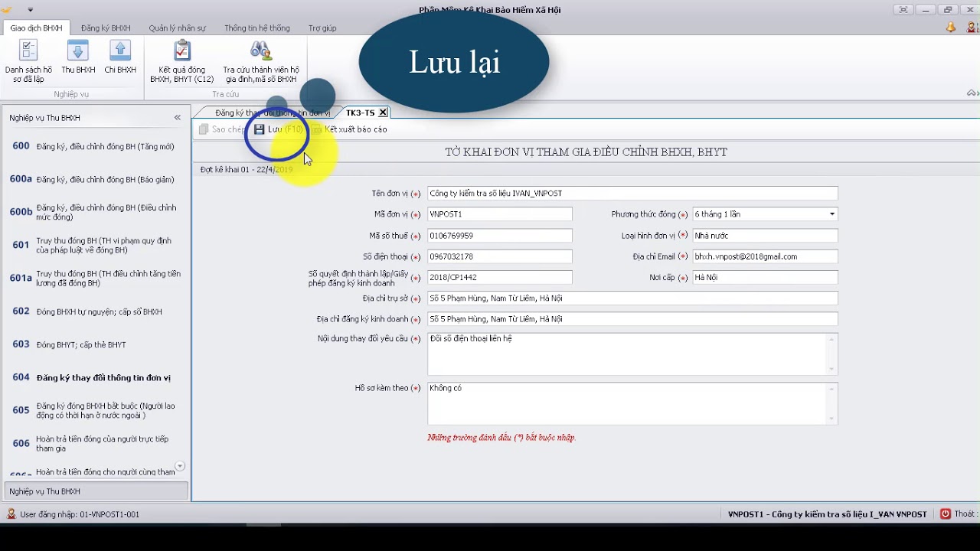This screenshot has height=551, width=980.
Task: Open the Quản lý nhân sự tab
Action: coord(178,28)
